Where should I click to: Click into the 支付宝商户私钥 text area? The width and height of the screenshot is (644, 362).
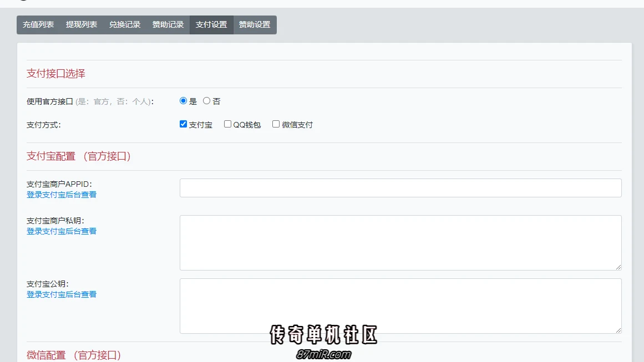click(400, 243)
